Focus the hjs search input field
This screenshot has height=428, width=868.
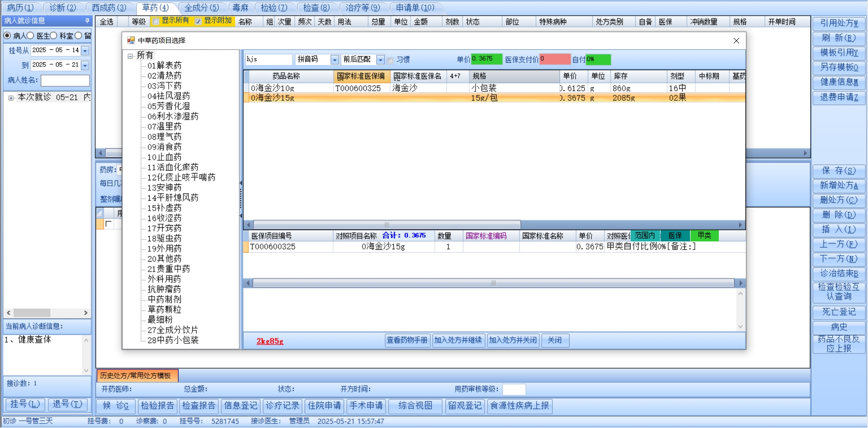(269, 60)
